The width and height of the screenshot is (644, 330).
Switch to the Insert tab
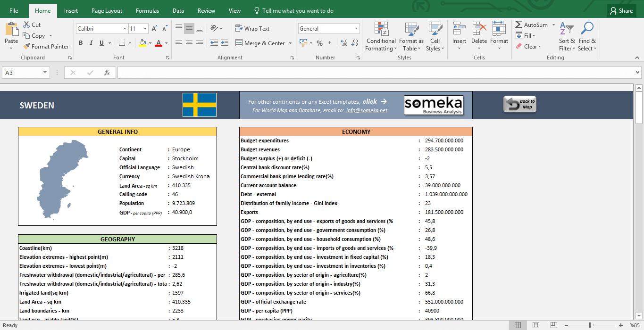pyautogui.click(x=71, y=11)
